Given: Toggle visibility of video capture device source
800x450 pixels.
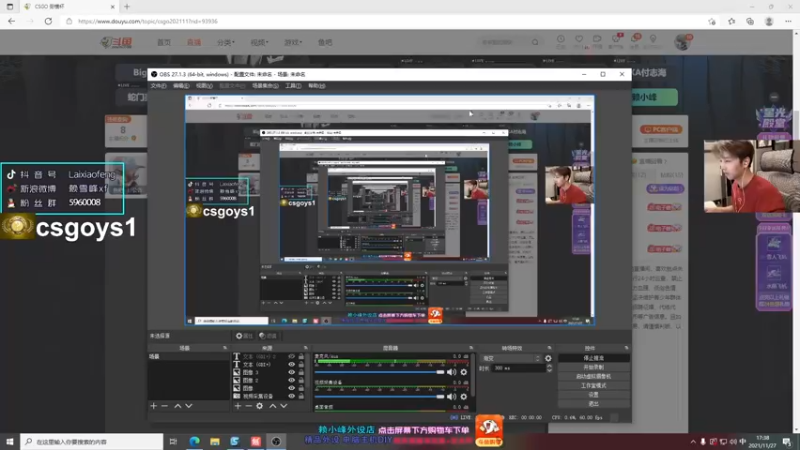Looking at the screenshot, I should pyautogui.click(x=291, y=396).
